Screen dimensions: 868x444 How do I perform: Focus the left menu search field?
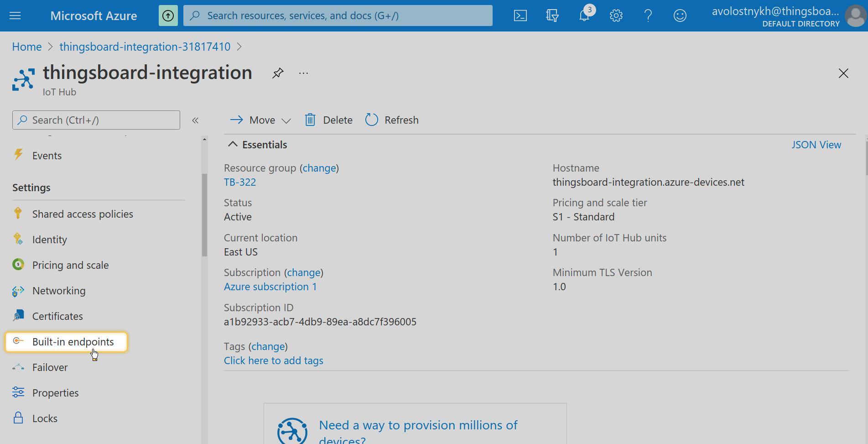(96, 120)
